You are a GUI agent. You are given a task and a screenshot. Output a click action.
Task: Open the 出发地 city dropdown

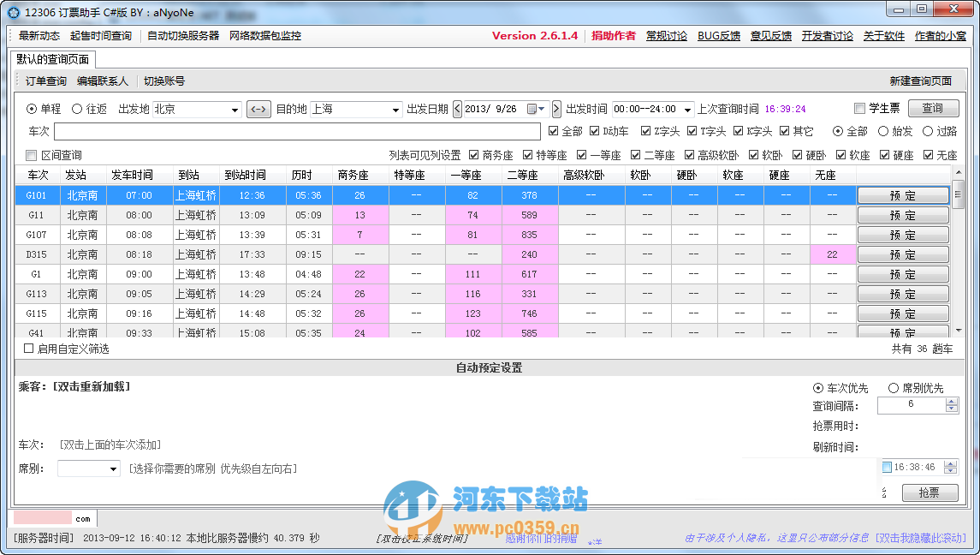pos(236,109)
